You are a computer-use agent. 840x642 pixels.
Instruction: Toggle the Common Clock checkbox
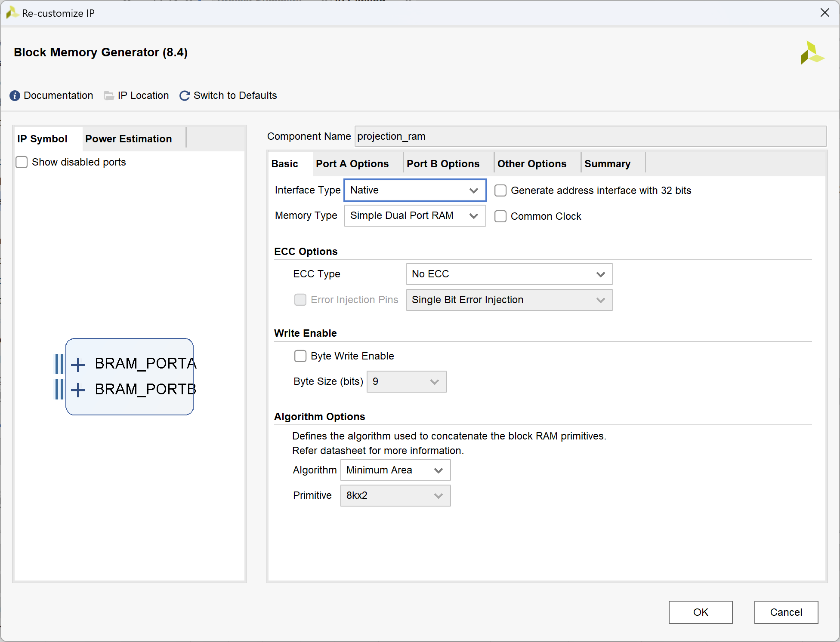500,216
